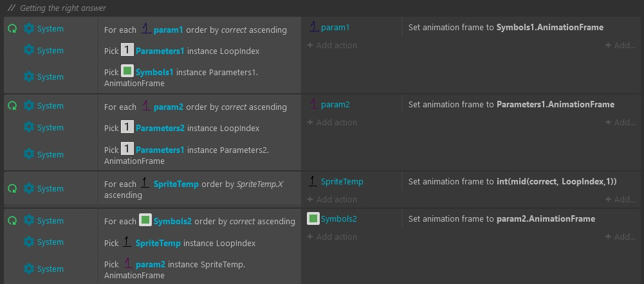Click 'Add...' link at right of param2 event
Viewport: 644px width, 284px height.
pos(620,122)
